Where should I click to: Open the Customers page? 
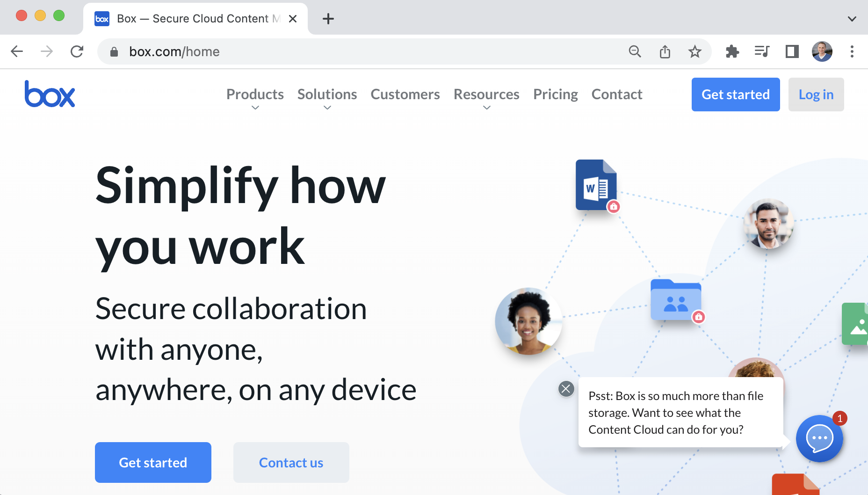[x=405, y=95]
